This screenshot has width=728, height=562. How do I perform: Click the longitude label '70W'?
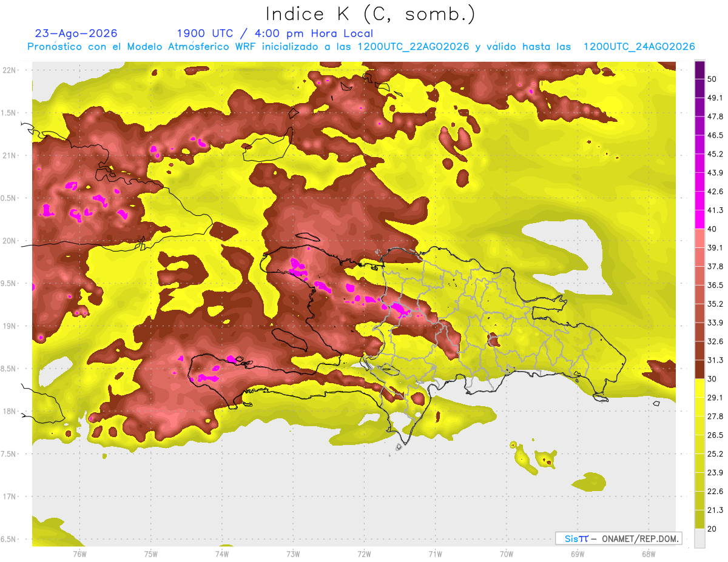click(x=507, y=554)
